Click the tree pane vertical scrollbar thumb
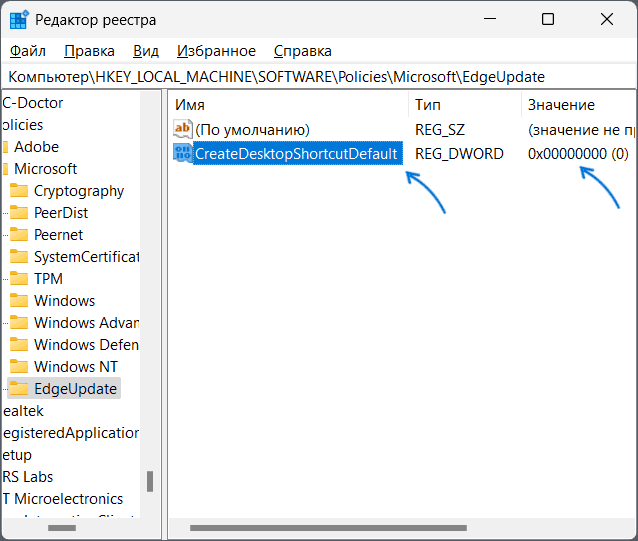 150,481
